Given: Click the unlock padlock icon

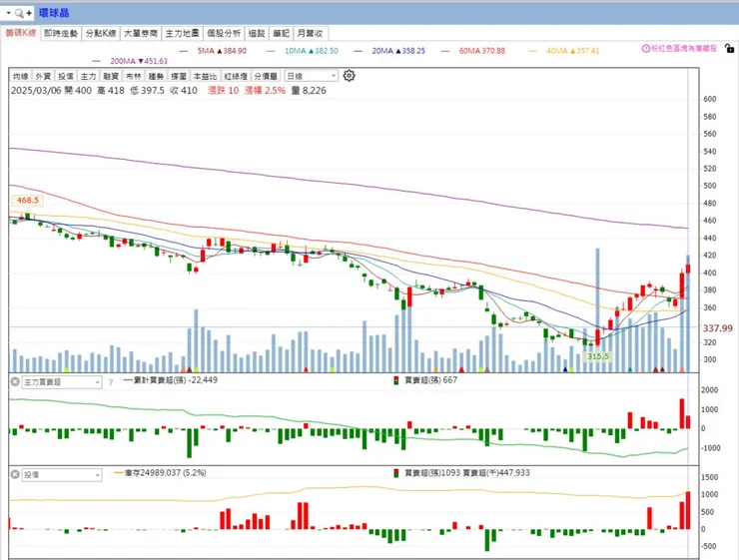Looking at the screenshot, I should pos(729,48).
